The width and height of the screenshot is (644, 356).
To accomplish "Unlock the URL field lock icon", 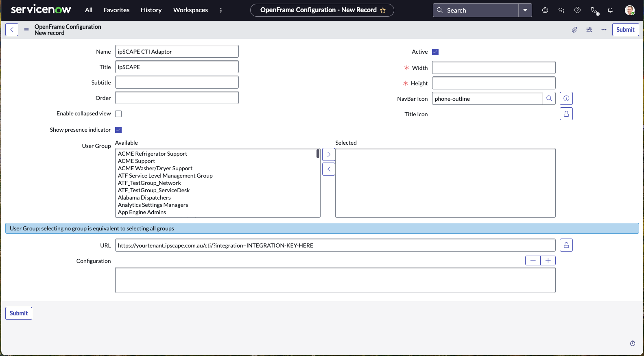I will pos(566,245).
